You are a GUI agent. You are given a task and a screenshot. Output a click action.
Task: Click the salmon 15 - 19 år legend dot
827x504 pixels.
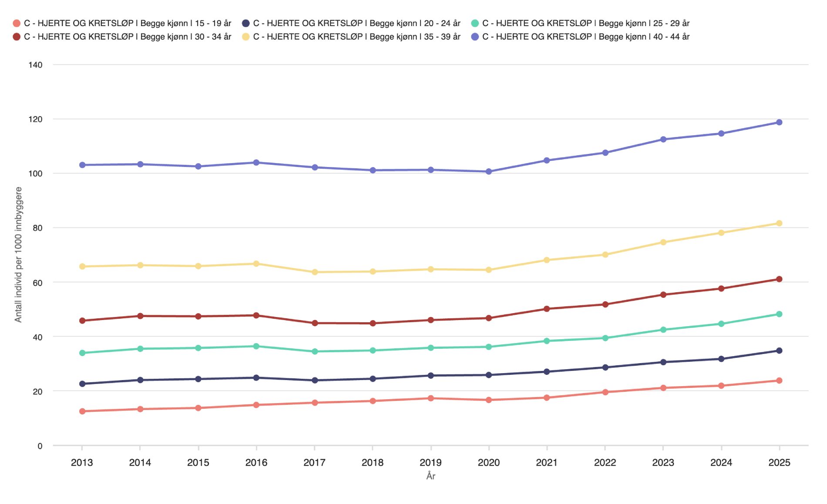click(x=17, y=23)
